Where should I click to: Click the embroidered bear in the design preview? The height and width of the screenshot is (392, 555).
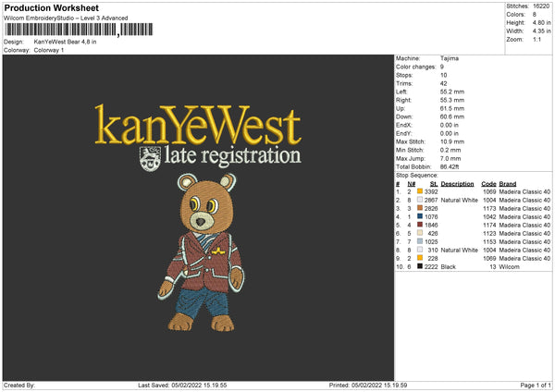(201, 252)
